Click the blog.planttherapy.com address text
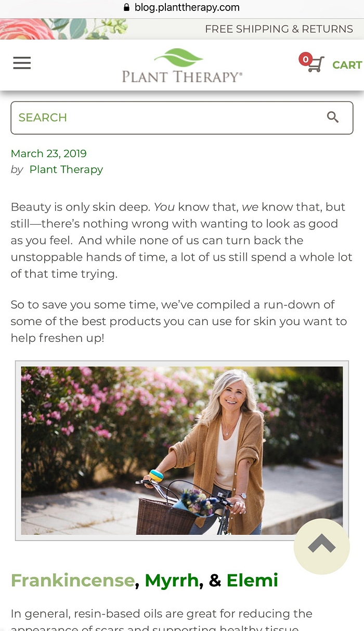The image size is (364, 631). [187, 8]
